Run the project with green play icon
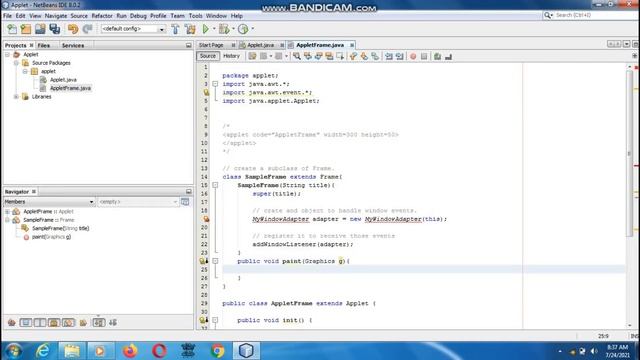This screenshot has width=640, height=360. pyautogui.click(x=206, y=29)
